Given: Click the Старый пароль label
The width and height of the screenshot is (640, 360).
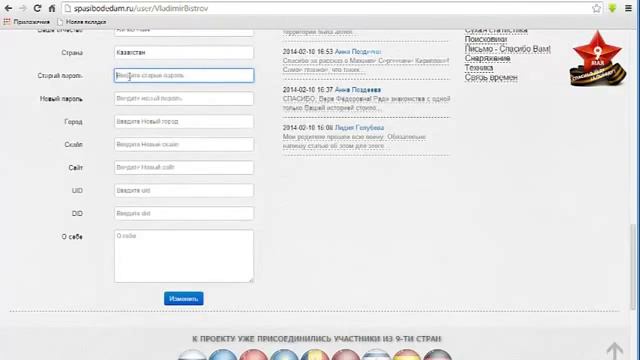Looking at the screenshot, I should [60, 76].
